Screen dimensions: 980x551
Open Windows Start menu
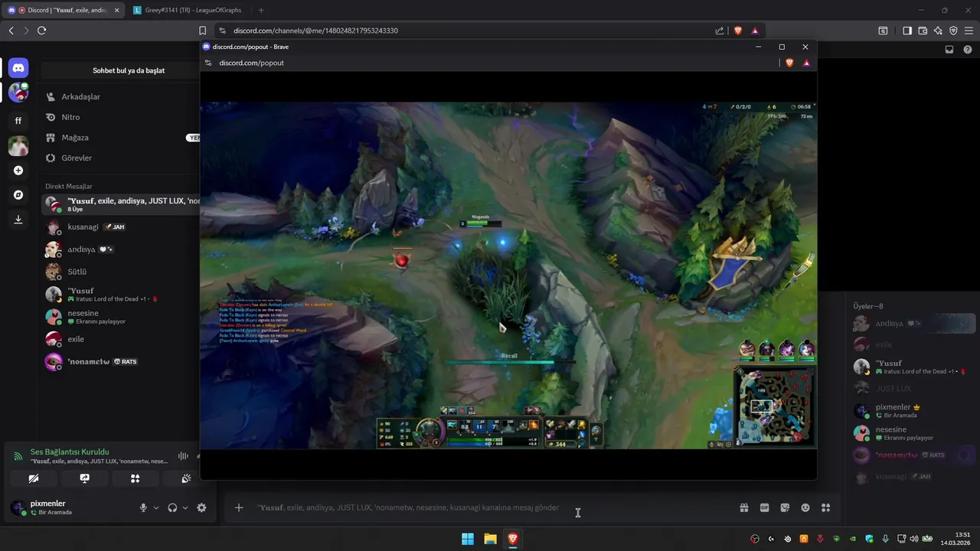(468, 539)
